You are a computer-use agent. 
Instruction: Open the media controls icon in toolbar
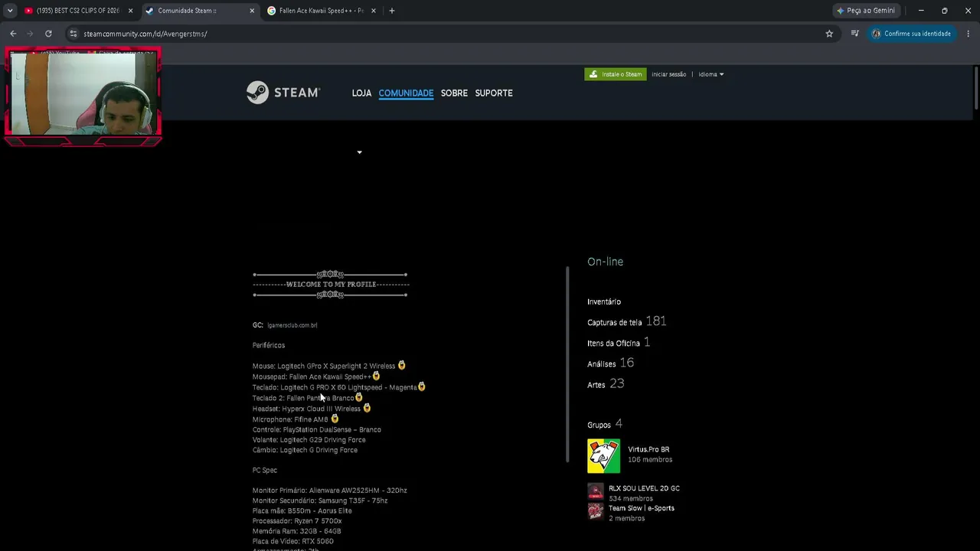(x=854, y=34)
